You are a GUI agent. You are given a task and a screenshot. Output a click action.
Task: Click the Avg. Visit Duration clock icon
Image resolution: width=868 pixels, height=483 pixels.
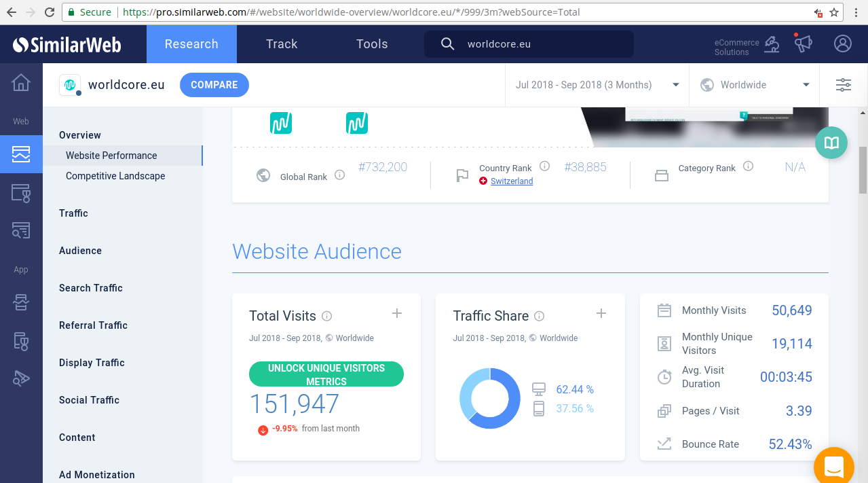pos(664,377)
